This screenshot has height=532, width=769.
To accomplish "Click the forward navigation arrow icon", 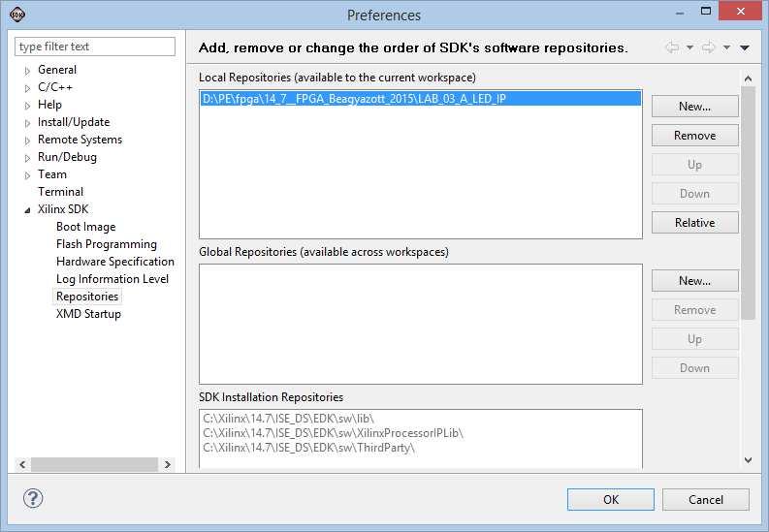I will point(708,47).
